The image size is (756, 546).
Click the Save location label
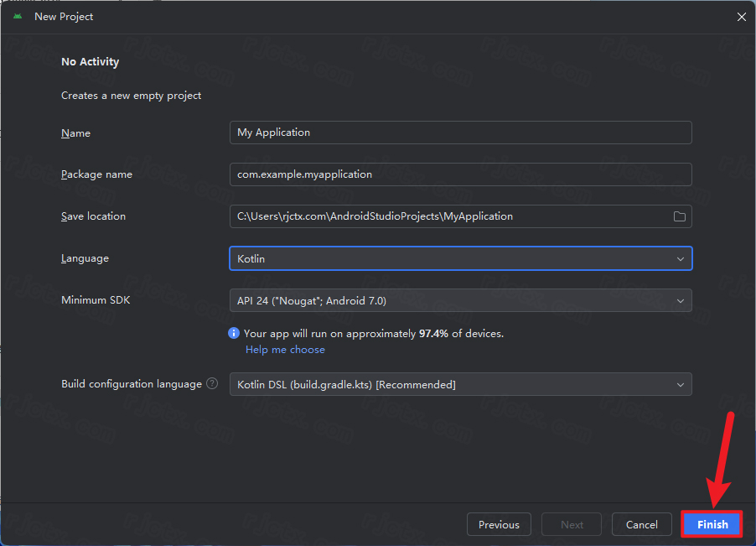click(94, 216)
